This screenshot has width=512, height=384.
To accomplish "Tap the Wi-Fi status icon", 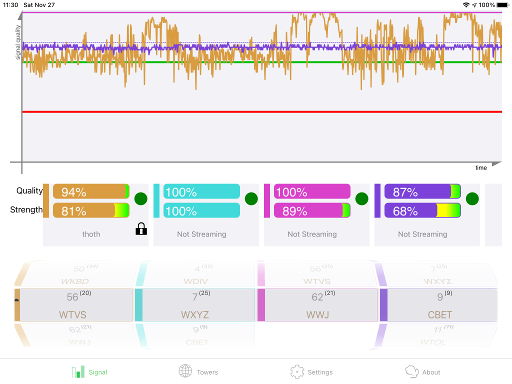I will coord(466,5).
